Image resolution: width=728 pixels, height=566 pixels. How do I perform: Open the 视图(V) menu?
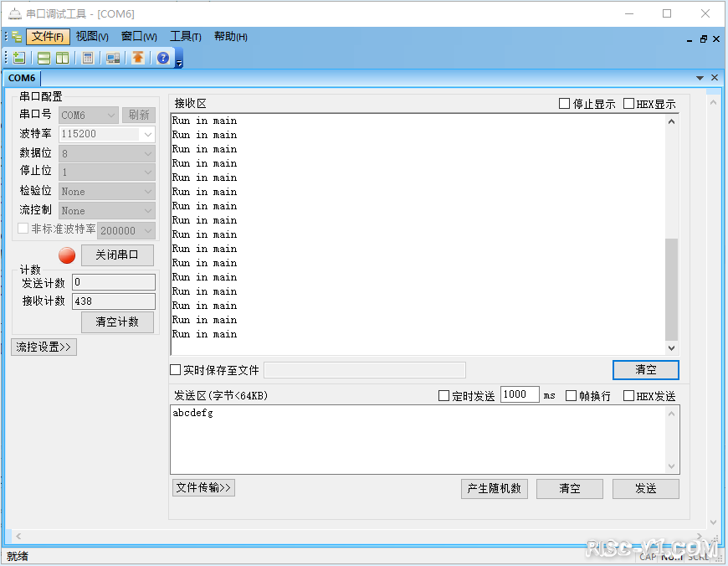92,36
